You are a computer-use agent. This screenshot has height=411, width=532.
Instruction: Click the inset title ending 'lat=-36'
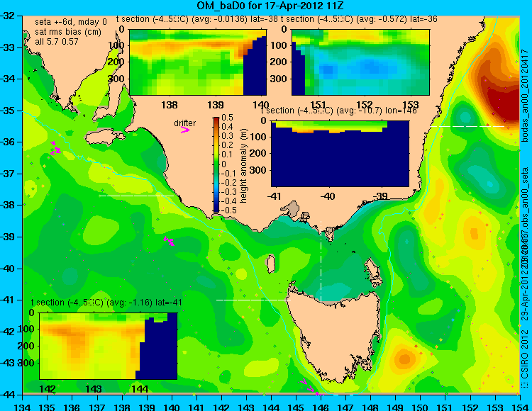pos(359,19)
